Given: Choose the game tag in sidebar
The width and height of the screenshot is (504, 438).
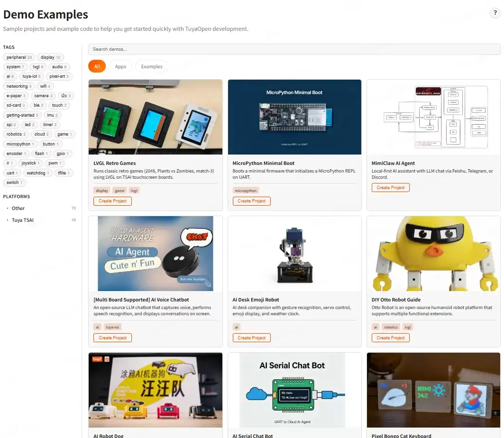Looking at the screenshot, I should click(x=64, y=134).
